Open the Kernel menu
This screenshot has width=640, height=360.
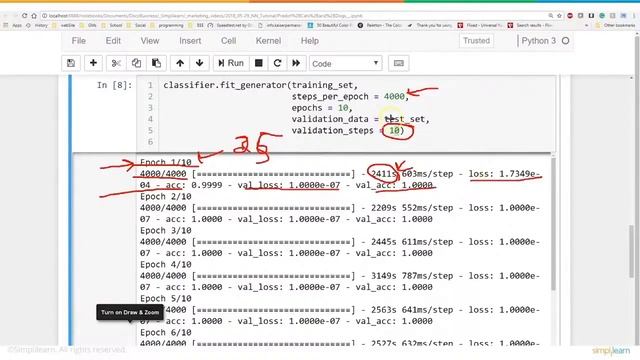point(268,41)
